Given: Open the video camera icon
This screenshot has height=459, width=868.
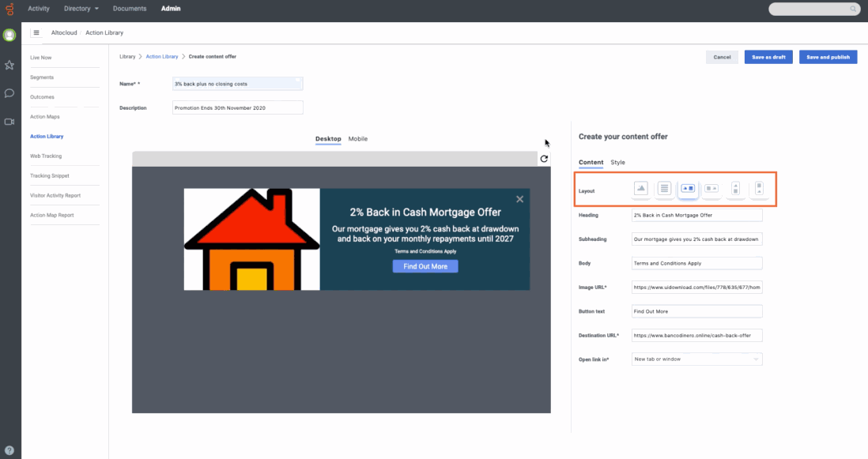Looking at the screenshot, I should (x=9, y=122).
